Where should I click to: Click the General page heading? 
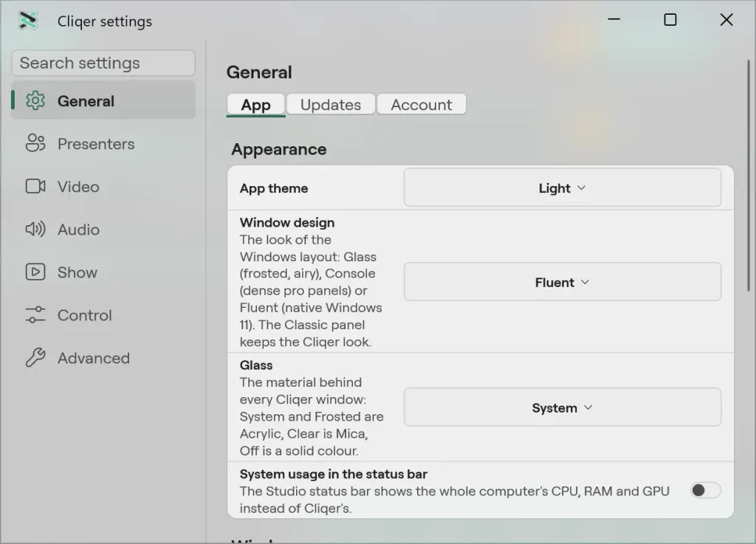click(x=259, y=72)
